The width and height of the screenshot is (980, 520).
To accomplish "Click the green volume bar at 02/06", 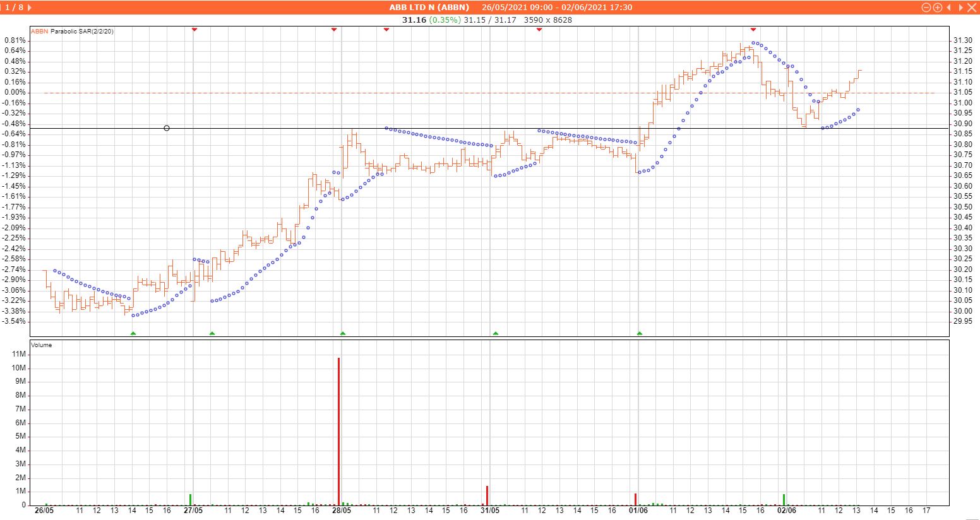I will point(784,499).
